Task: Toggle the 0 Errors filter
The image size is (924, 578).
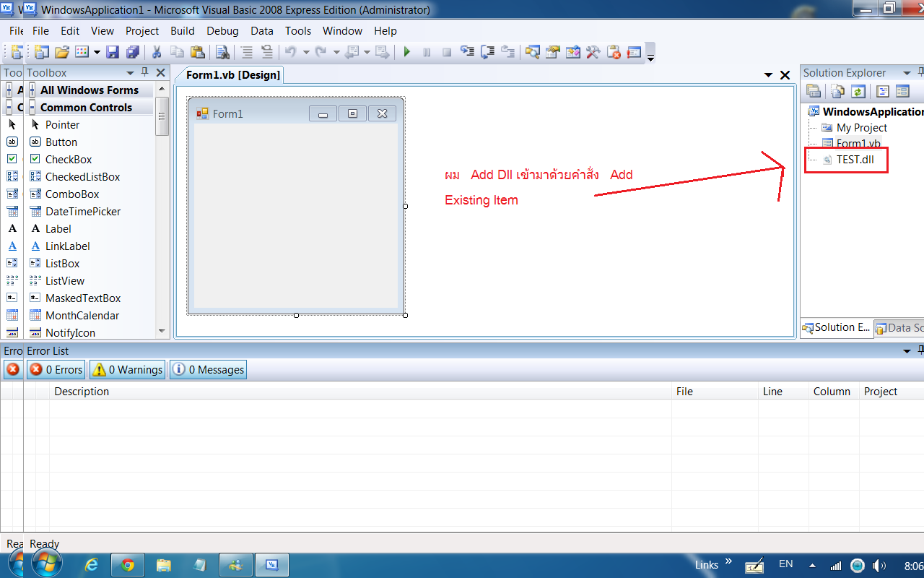Action: [x=56, y=370]
